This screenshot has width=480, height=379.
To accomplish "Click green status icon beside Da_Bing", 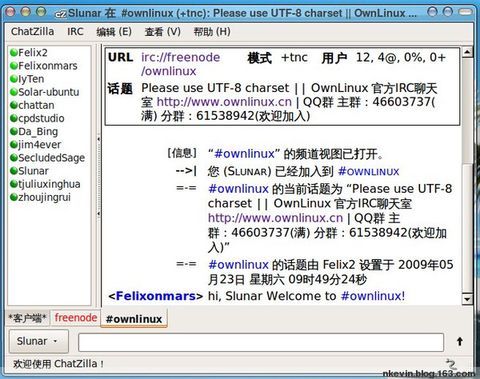I will pos(14,132).
